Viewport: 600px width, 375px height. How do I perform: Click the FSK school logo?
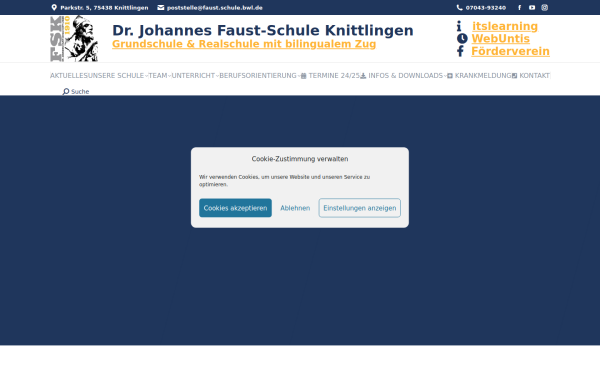tap(74, 39)
